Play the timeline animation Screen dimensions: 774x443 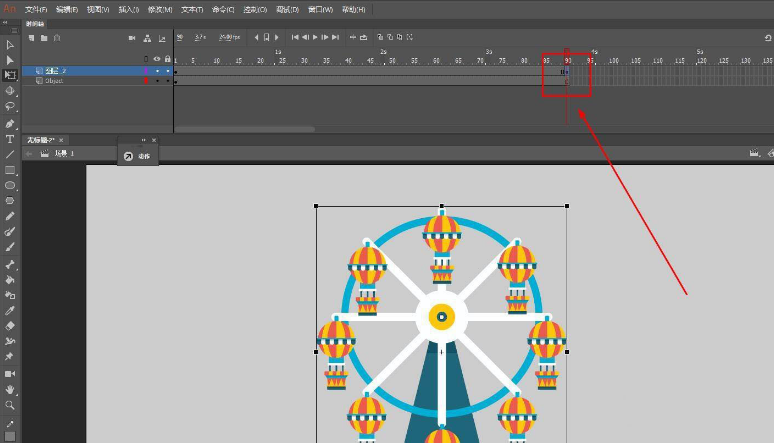[x=315, y=37]
